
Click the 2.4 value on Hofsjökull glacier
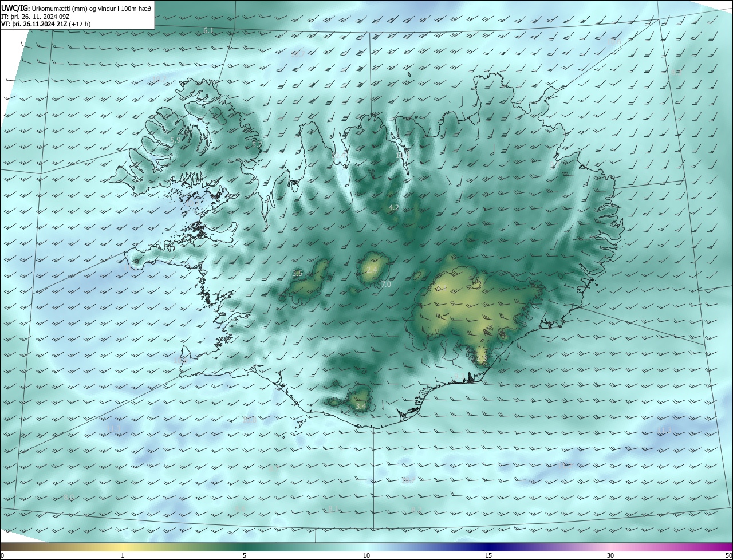[x=372, y=270]
